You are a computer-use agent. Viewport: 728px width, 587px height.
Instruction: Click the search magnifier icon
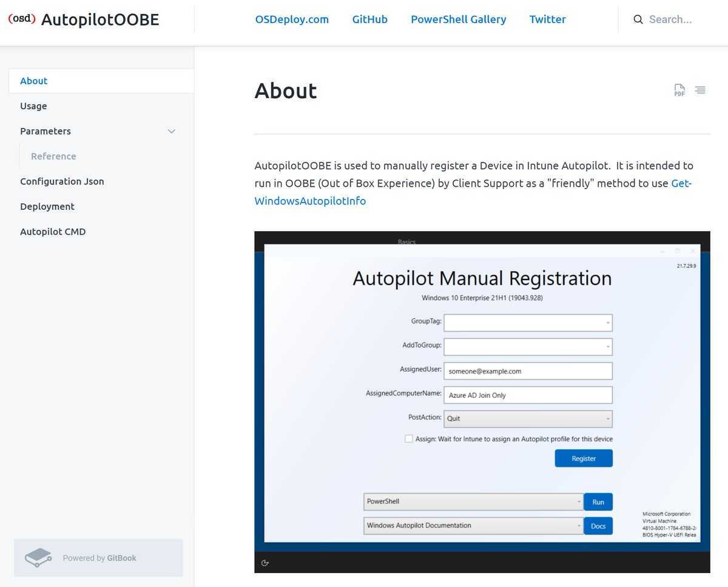coord(638,19)
